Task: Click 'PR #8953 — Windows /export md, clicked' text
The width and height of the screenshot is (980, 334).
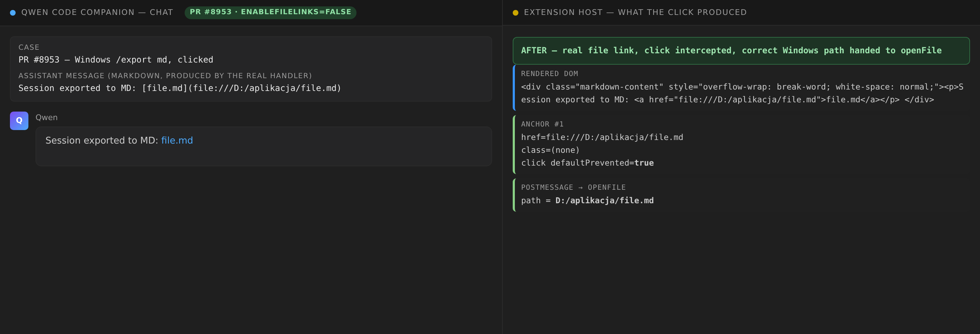Action: [116, 60]
